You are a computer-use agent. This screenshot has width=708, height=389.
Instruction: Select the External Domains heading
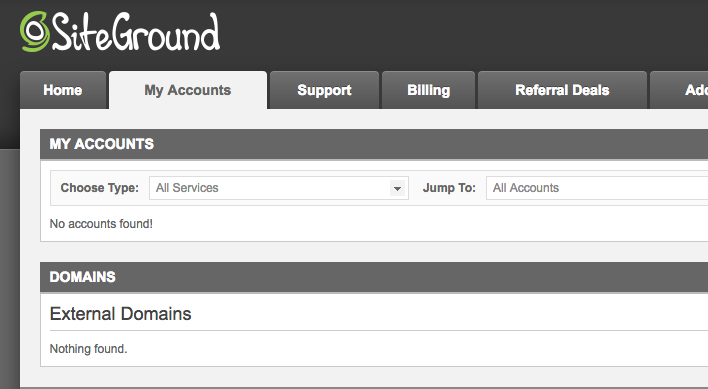pos(121,314)
